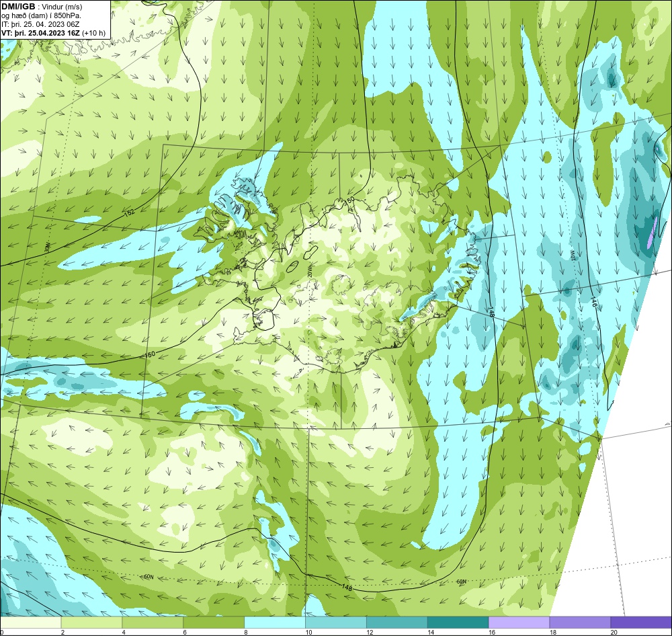Click the 'og hæð (dam) í 850hPa.' line
This screenshot has height=636, width=672.
point(41,15)
